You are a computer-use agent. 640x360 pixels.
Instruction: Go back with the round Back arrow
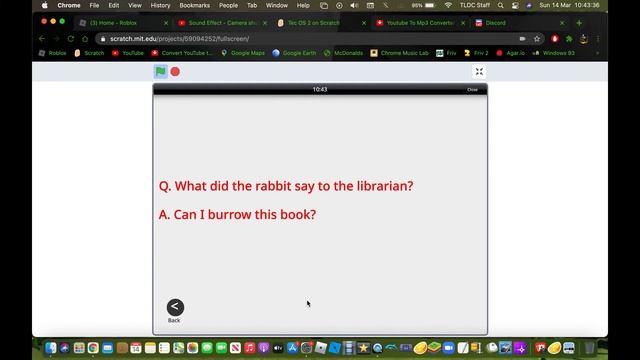tap(175, 307)
